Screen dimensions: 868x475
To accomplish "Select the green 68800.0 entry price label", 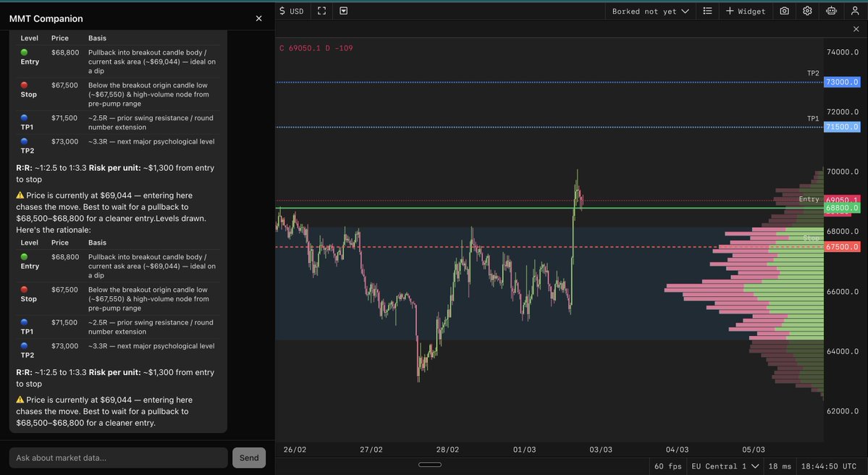I will click(842, 208).
